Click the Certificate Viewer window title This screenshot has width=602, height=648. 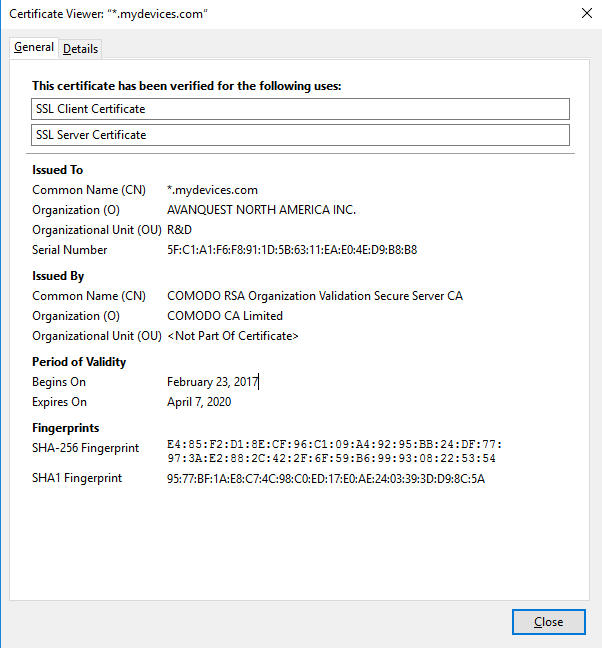(x=108, y=14)
